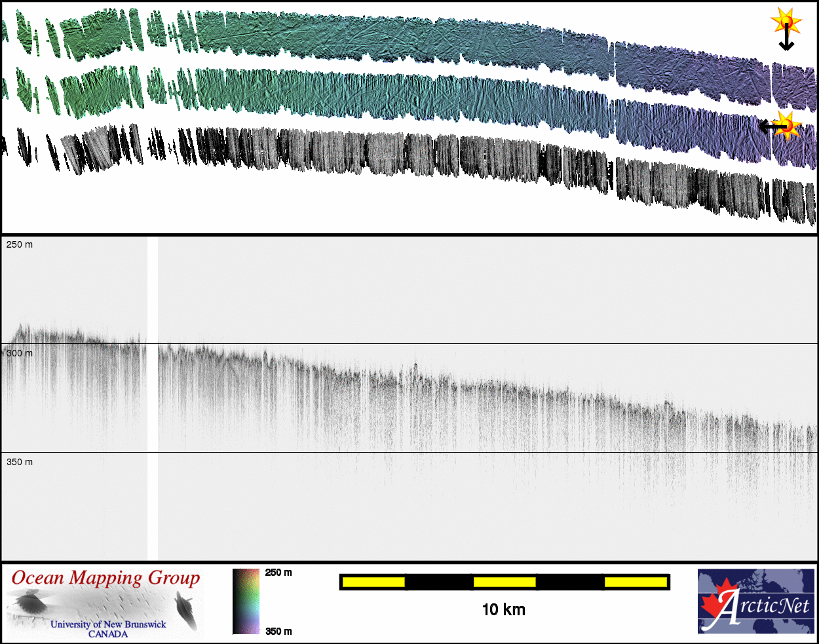Click the top sun illumination icon with down arrow
Viewport: 819px width, 644px height.
tap(785, 22)
